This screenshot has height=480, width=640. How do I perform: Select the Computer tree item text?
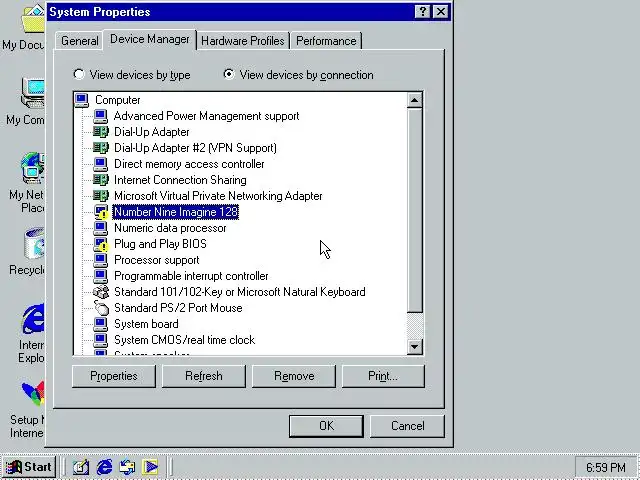(118, 100)
